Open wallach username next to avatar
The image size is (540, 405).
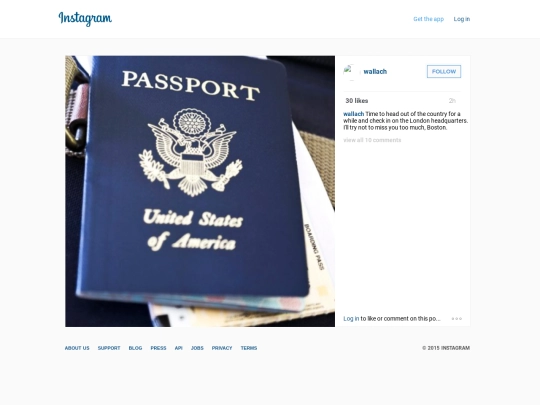(x=375, y=72)
